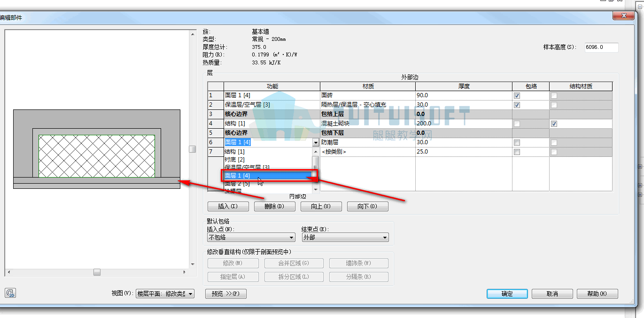Click the preview pane's scroll-right arrow
644x318 pixels.
pos(185,272)
